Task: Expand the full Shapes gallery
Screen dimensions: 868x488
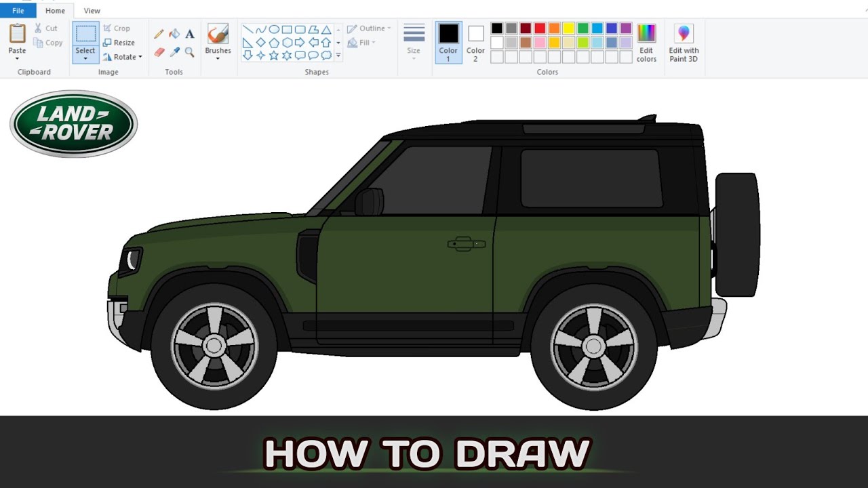Action: [338, 55]
